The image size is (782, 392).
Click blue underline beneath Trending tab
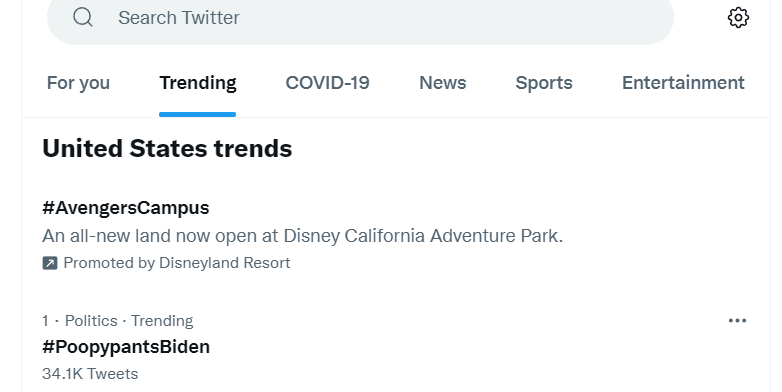click(197, 115)
